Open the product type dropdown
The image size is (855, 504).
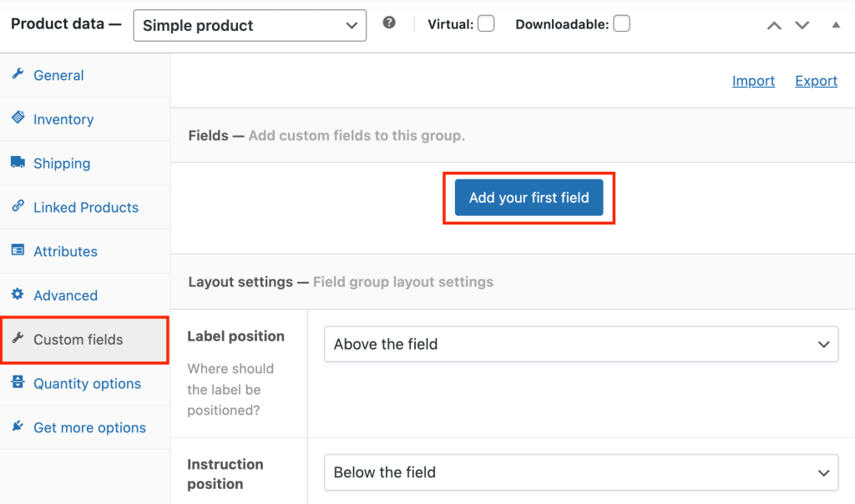pyautogui.click(x=249, y=25)
